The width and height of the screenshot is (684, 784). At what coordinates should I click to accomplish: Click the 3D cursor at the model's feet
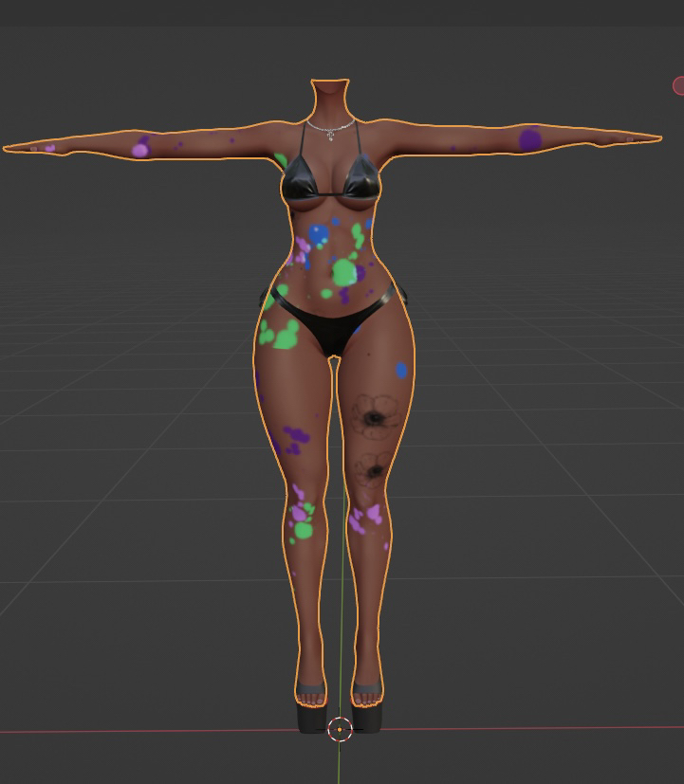(x=340, y=730)
